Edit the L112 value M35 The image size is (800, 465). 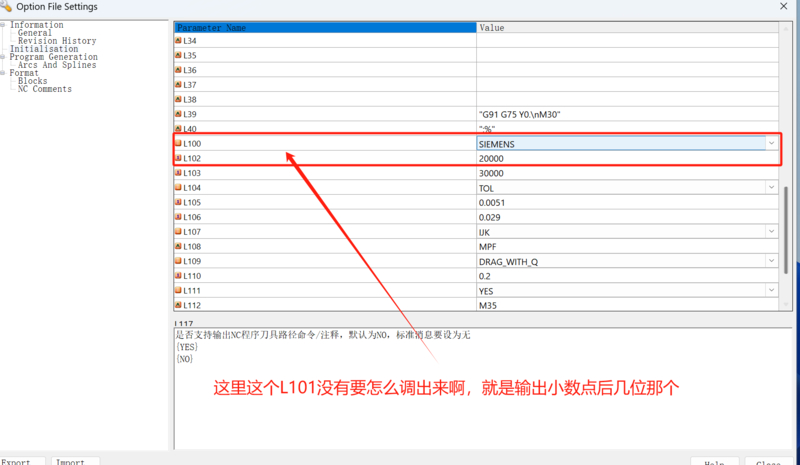click(628, 305)
